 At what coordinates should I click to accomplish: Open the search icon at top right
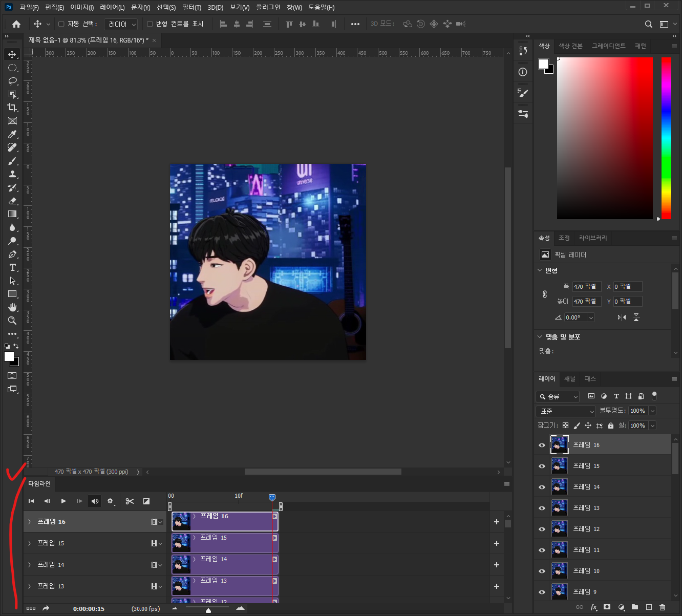click(648, 24)
